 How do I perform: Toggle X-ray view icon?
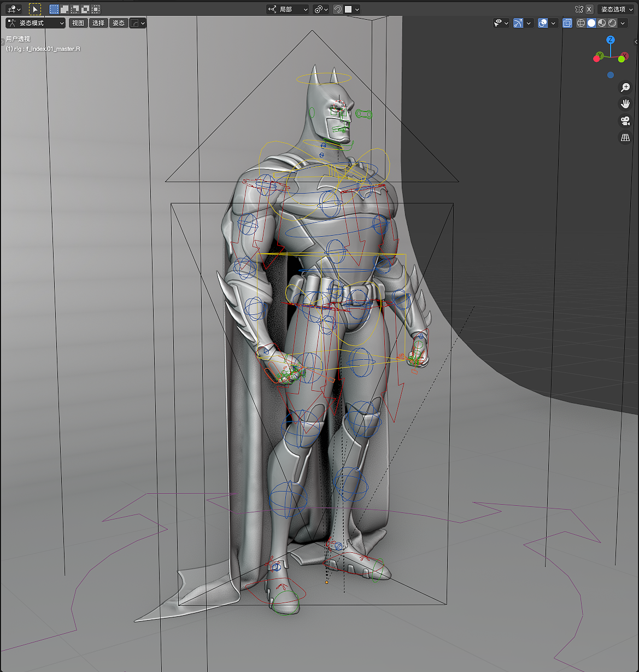pyautogui.click(x=567, y=23)
